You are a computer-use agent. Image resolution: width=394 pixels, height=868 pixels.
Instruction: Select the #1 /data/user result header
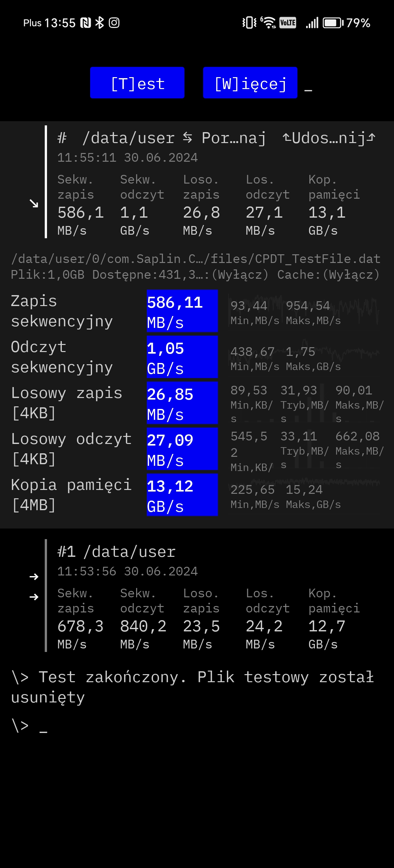coord(117,552)
